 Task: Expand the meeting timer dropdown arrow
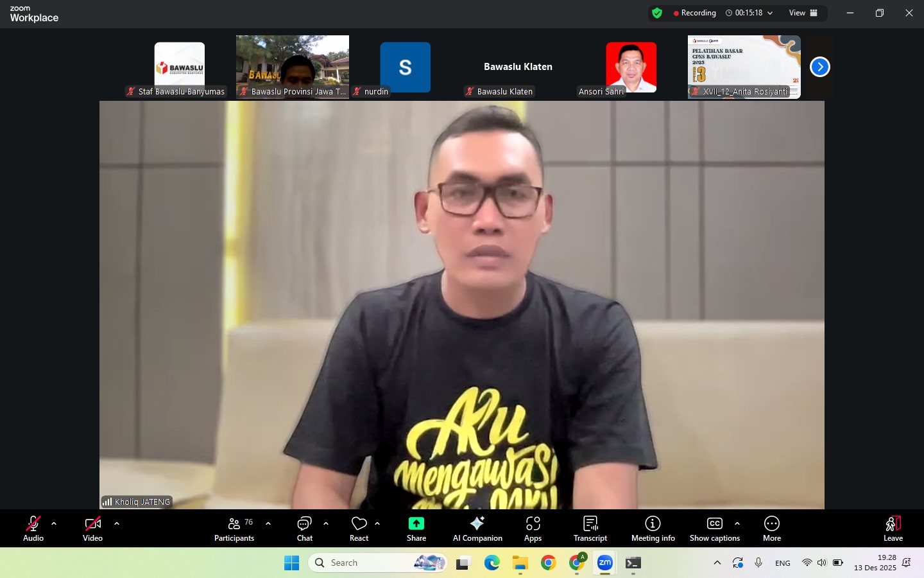click(x=770, y=13)
